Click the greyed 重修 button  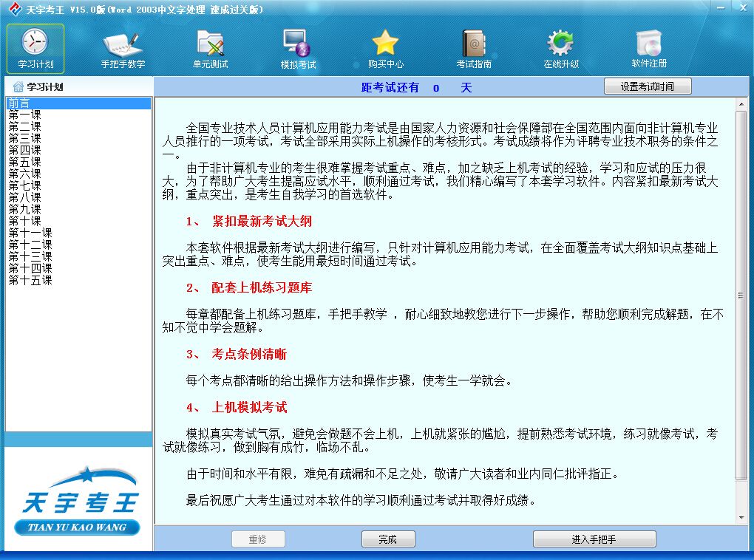click(x=258, y=539)
